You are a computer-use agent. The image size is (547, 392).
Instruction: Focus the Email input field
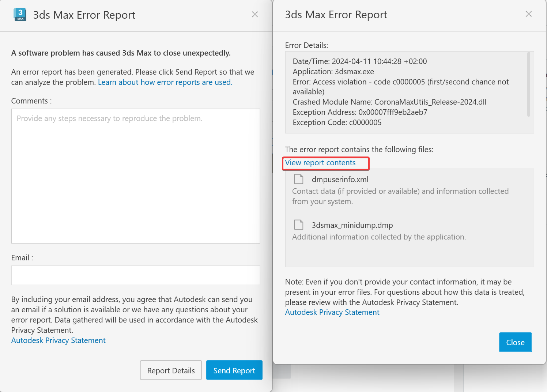(x=136, y=275)
